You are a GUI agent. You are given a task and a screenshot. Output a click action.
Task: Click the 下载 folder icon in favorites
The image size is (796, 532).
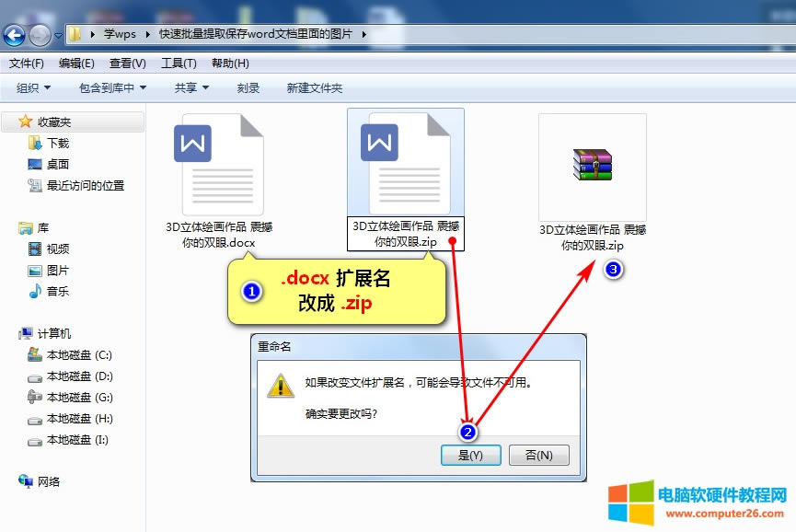[x=36, y=143]
